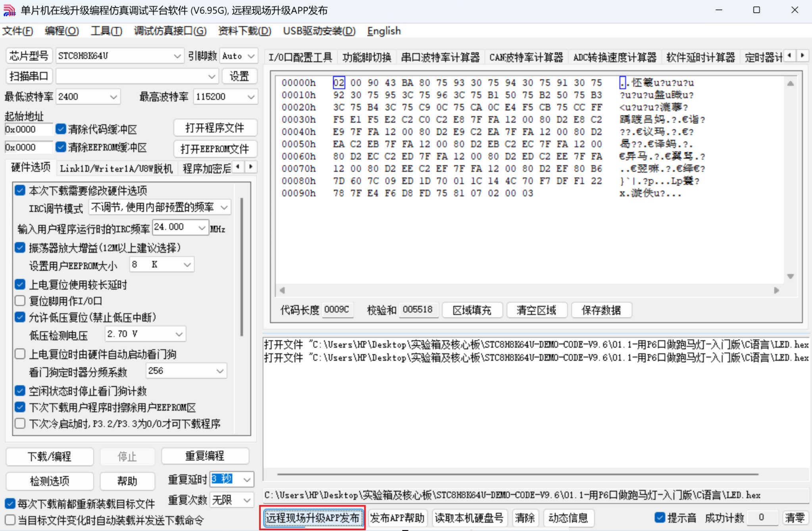The width and height of the screenshot is (812, 531).
Task: Click hex viewer scroll up arrow
Action: pos(790,84)
